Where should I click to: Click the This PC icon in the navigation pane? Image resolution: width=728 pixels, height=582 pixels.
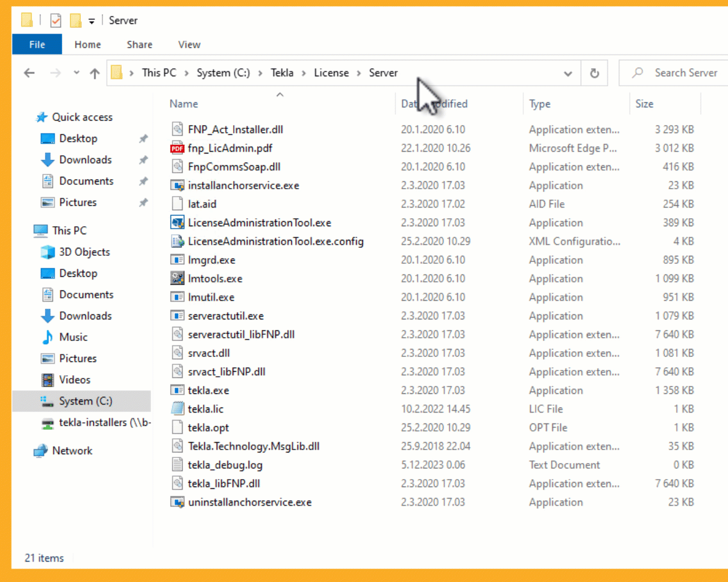(x=40, y=230)
